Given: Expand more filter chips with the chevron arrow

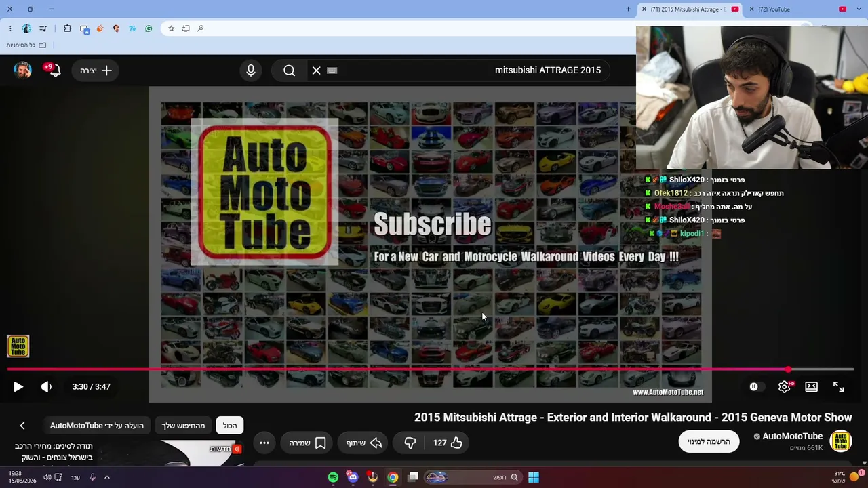Looking at the screenshot, I should click(x=22, y=426).
